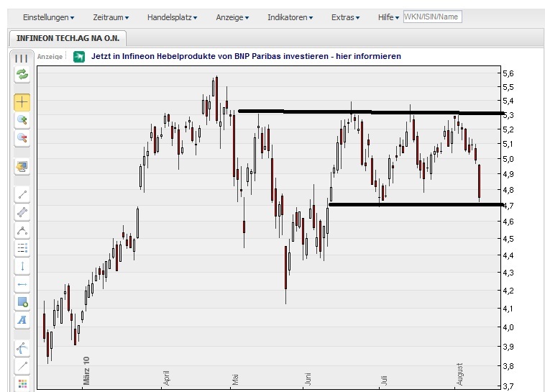Open the Handelsplatz dropdown menu

click(x=172, y=17)
